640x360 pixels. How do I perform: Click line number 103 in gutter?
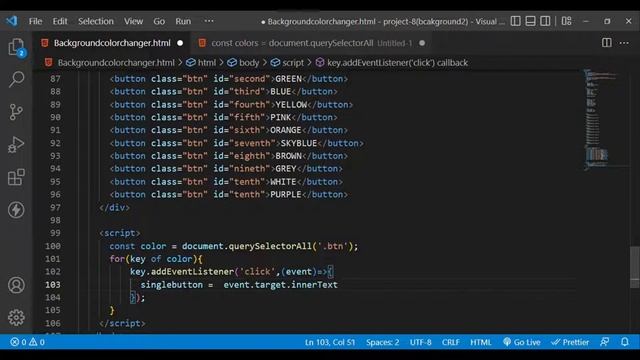pos(53,284)
